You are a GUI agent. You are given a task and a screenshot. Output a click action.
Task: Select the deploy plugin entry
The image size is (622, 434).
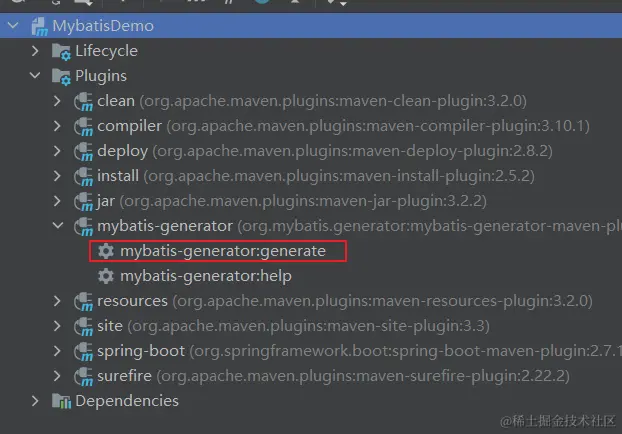click(x=325, y=151)
